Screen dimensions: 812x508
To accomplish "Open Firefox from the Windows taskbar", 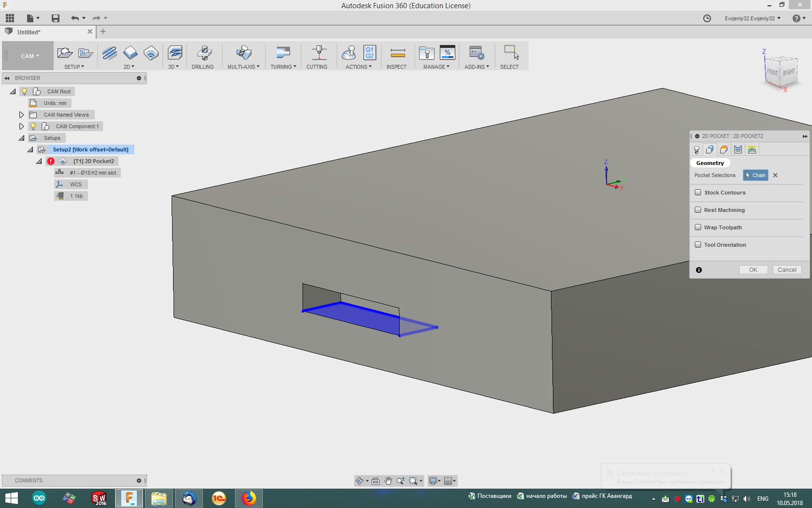I will pyautogui.click(x=249, y=498).
